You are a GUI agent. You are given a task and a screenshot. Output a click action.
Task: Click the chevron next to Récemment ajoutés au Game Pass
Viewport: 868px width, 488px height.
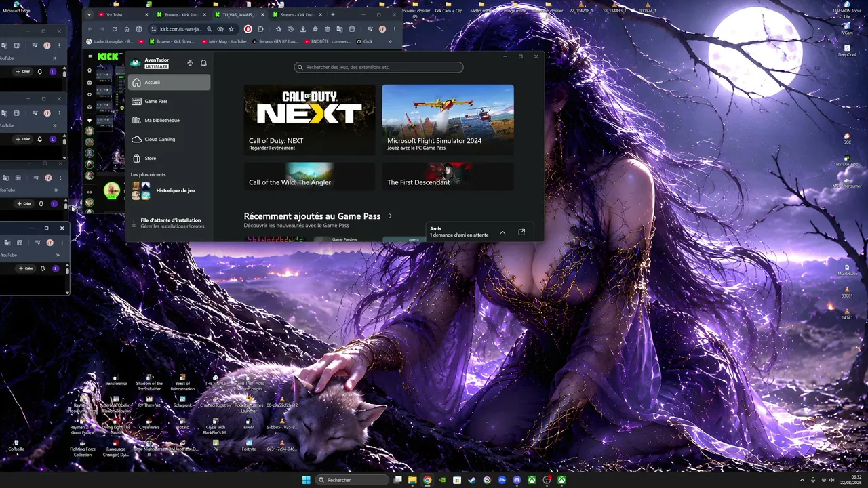point(390,216)
